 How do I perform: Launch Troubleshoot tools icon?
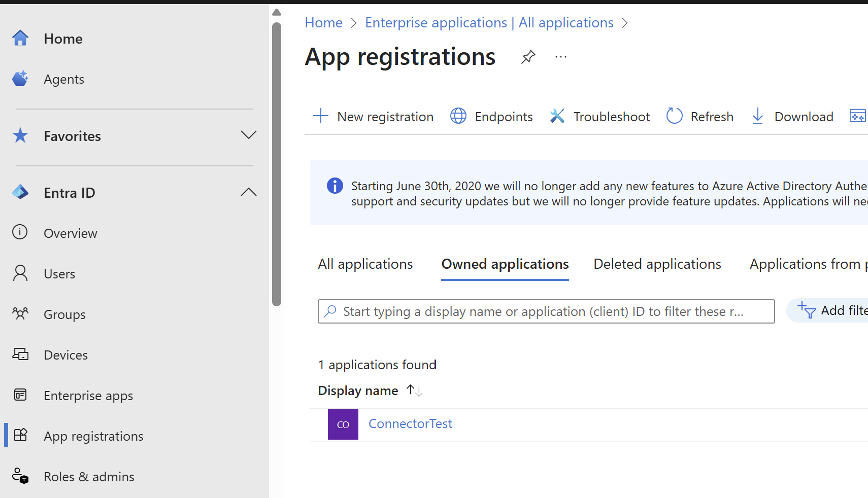point(557,116)
